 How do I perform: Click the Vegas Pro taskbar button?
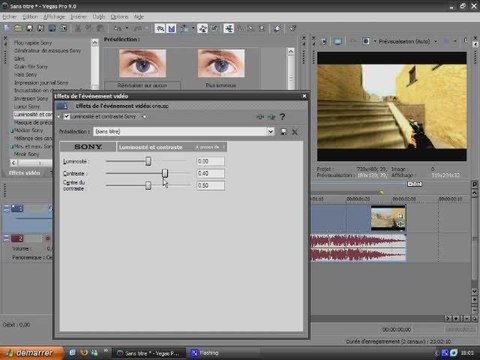149,353
